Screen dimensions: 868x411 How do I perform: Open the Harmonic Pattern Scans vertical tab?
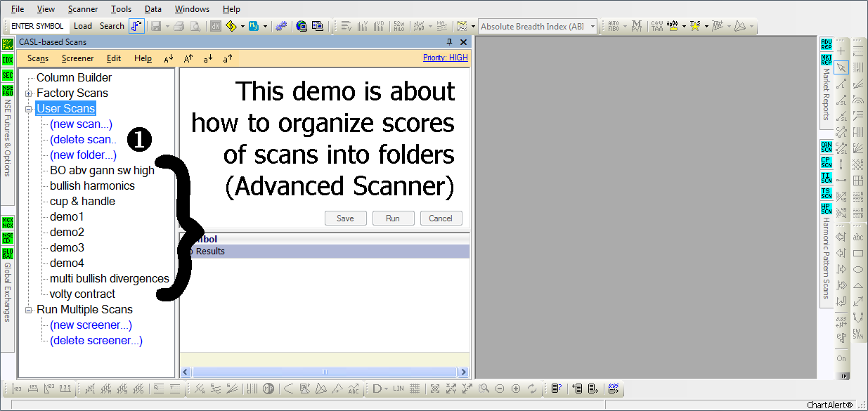pos(826,257)
